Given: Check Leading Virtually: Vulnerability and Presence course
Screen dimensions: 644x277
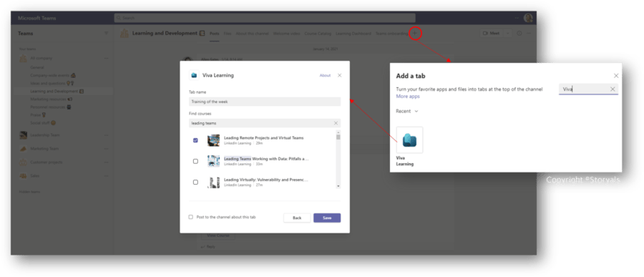Looking at the screenshot, I should pyautogui.click(x=195, y=182).
